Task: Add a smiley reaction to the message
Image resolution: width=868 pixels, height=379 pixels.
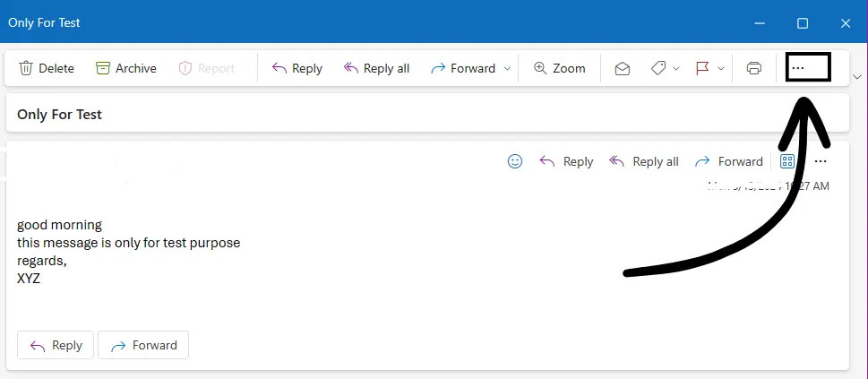Action: (x=515, y=161)
